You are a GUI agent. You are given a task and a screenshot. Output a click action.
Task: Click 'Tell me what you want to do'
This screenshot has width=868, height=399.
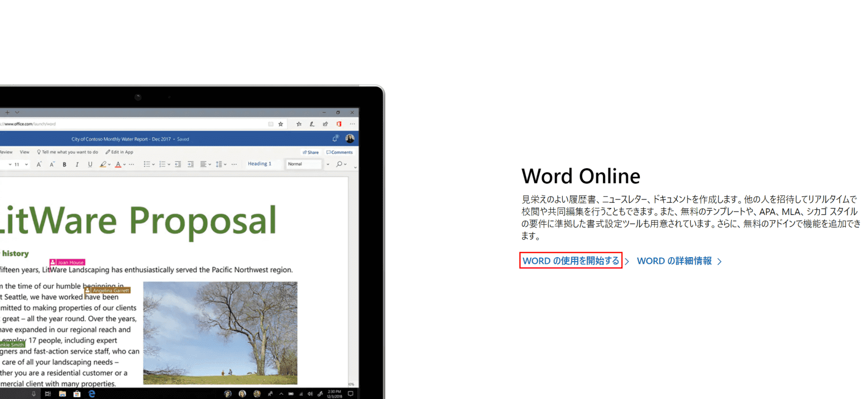[67, 152]
